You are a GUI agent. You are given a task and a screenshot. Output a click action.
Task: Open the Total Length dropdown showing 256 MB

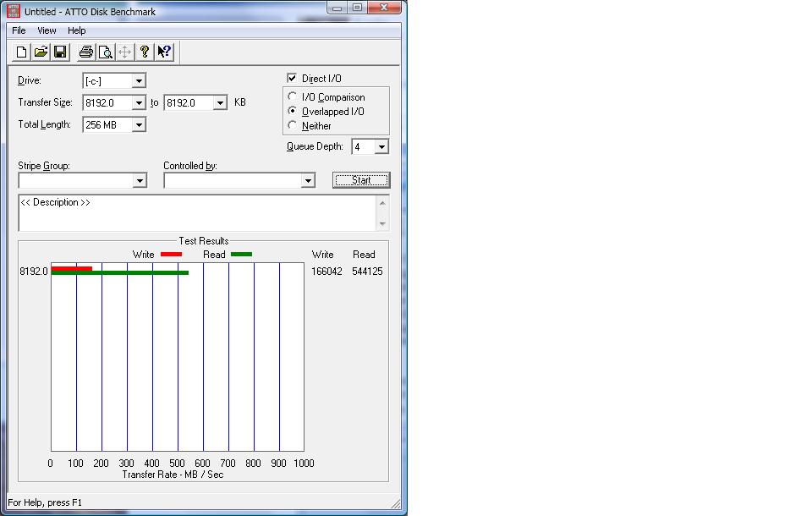click(x=138, y=125)
